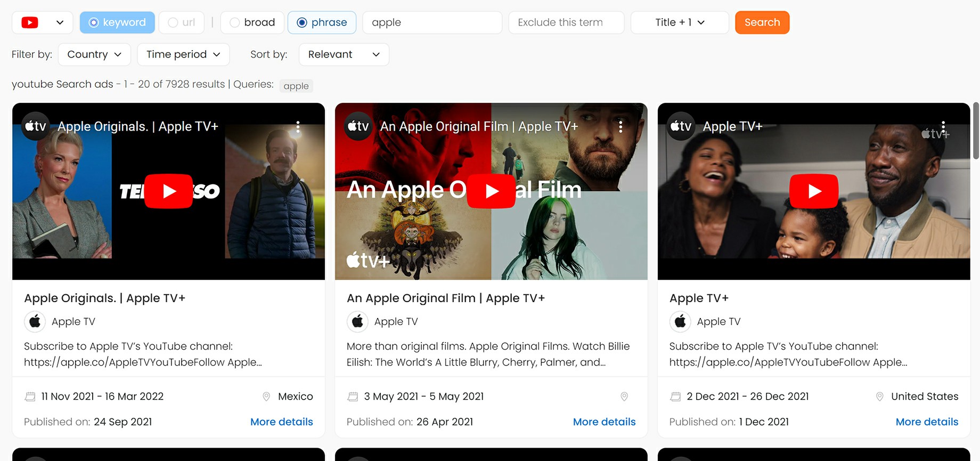The height and width of the screenshot is (461, 980).
Task: Click calendar icon beside 2 Dec 2021 date range
Action: point(675,397)
